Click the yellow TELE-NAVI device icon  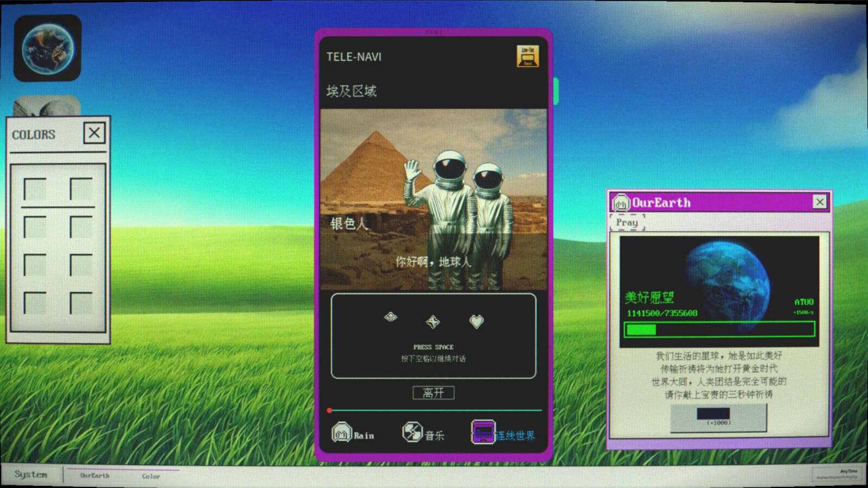pos(527,56)
